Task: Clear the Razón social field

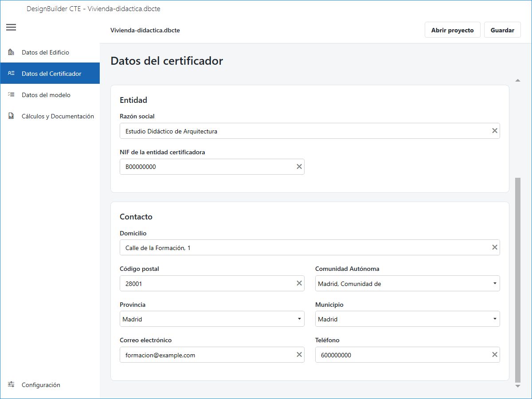Action: point(495,131)
